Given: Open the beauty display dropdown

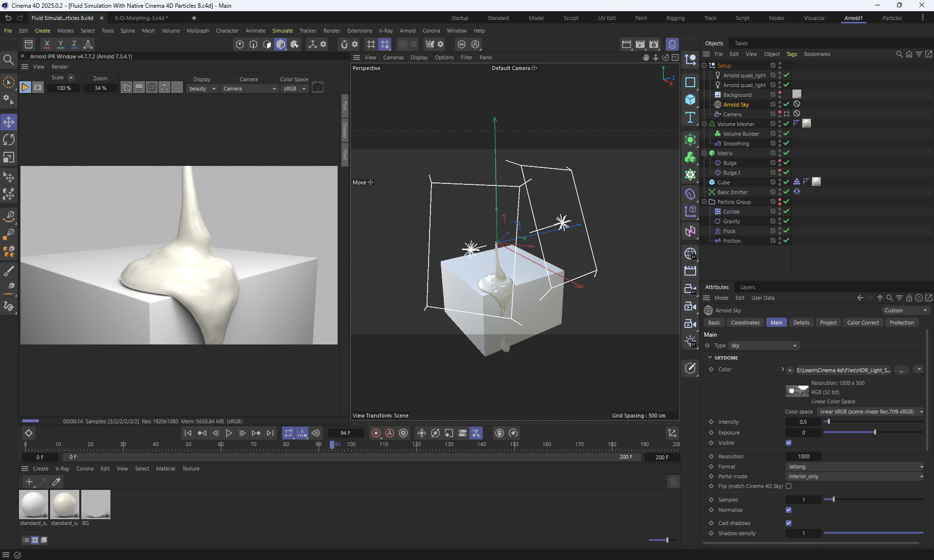Looking at the screenshot, I should (x=202, y=89).
